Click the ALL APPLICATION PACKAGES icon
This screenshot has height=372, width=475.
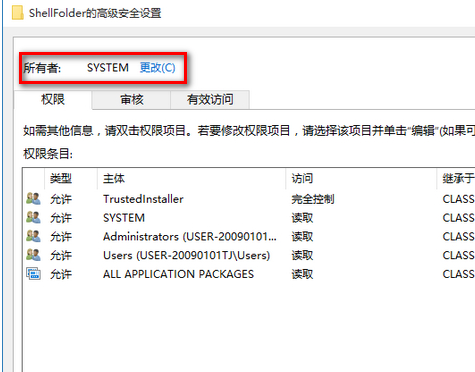(33, 274)
